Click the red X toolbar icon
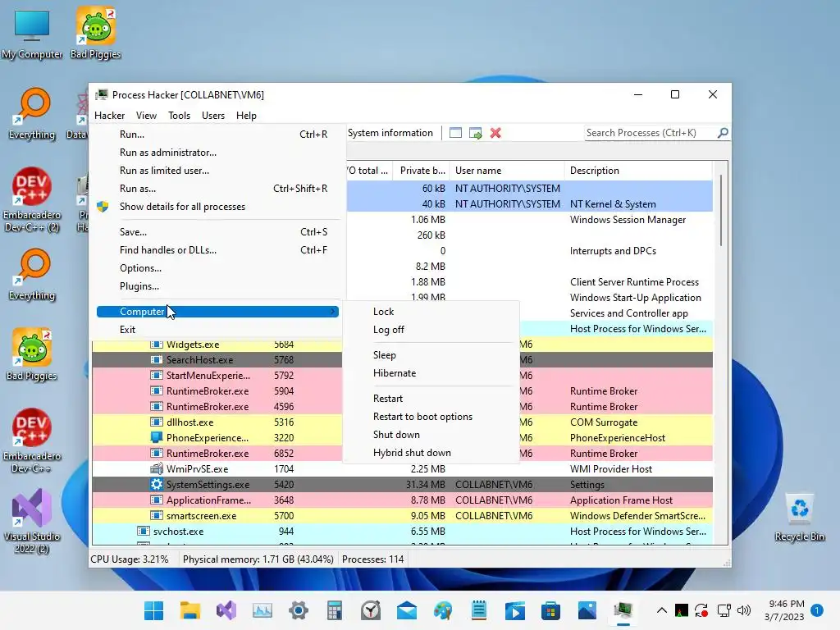 pos(495,133)
